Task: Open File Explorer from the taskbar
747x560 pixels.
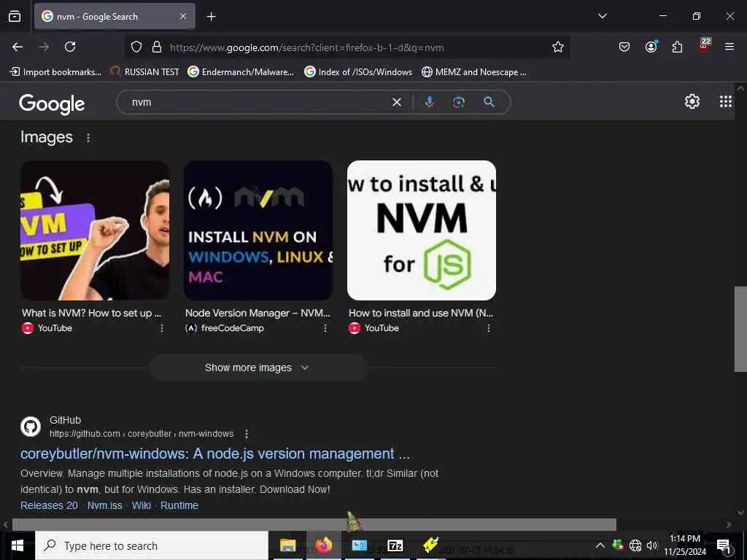Action: (287, 545)
